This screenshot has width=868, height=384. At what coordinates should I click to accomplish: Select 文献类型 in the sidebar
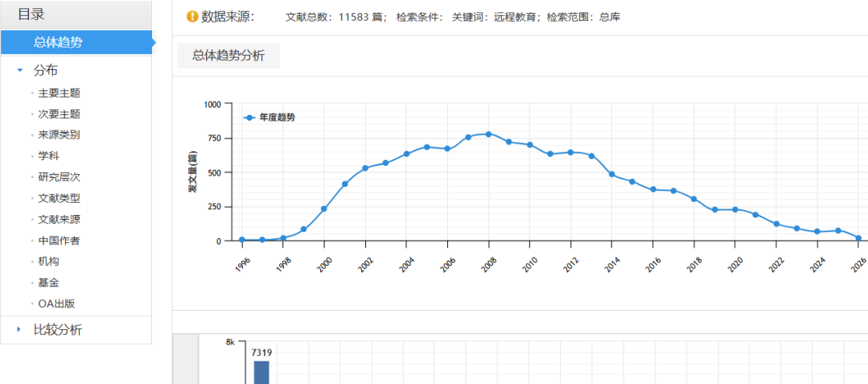coord(60,198)
